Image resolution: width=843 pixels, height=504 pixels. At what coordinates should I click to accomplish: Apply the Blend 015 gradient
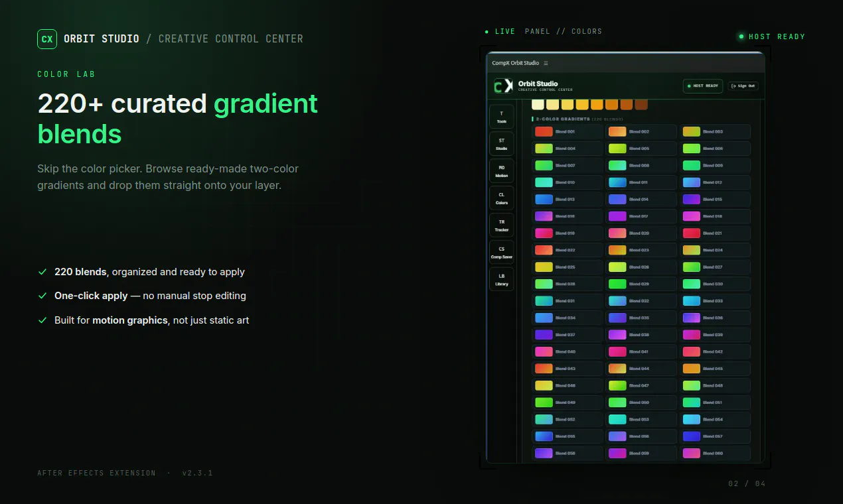coord(715,199)
